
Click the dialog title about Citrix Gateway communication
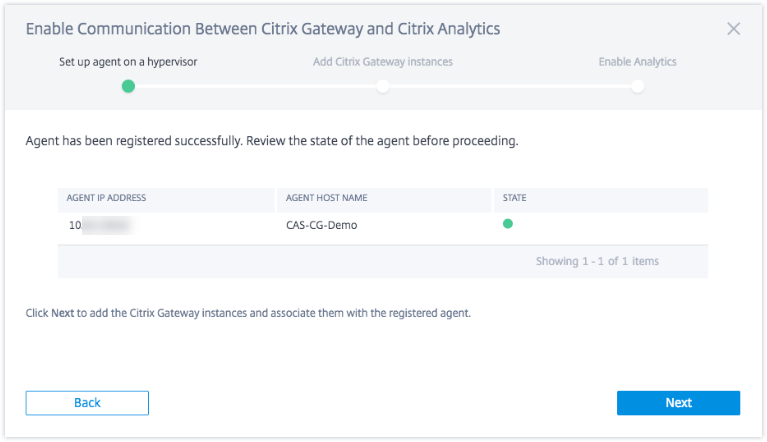tap(263, 29)
